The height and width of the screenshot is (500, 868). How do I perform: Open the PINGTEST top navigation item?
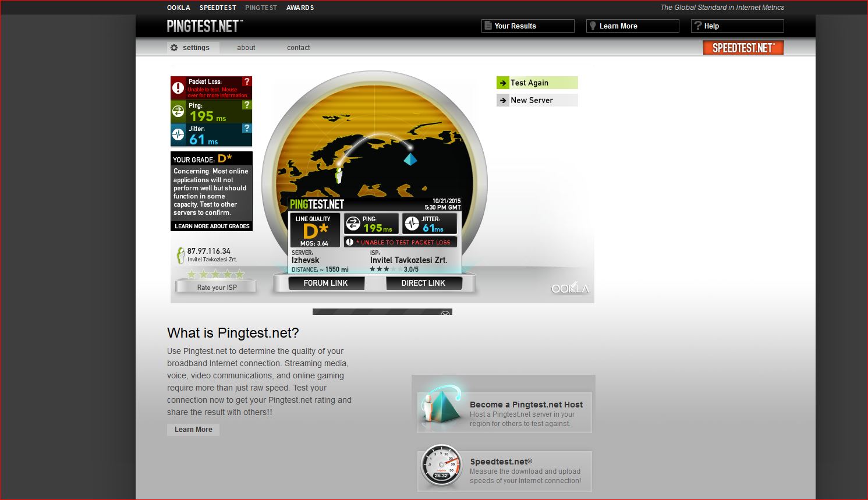[x=261, y=8]
